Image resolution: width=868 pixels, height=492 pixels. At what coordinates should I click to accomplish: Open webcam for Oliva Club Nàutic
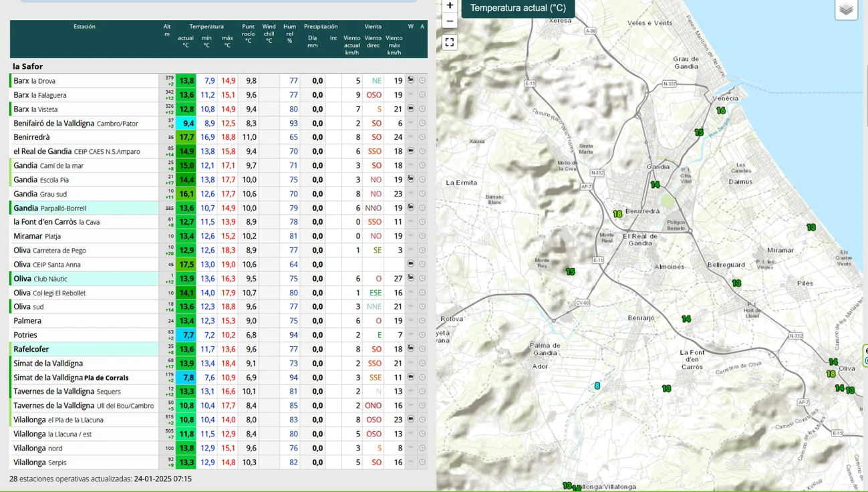click(411, 278)
